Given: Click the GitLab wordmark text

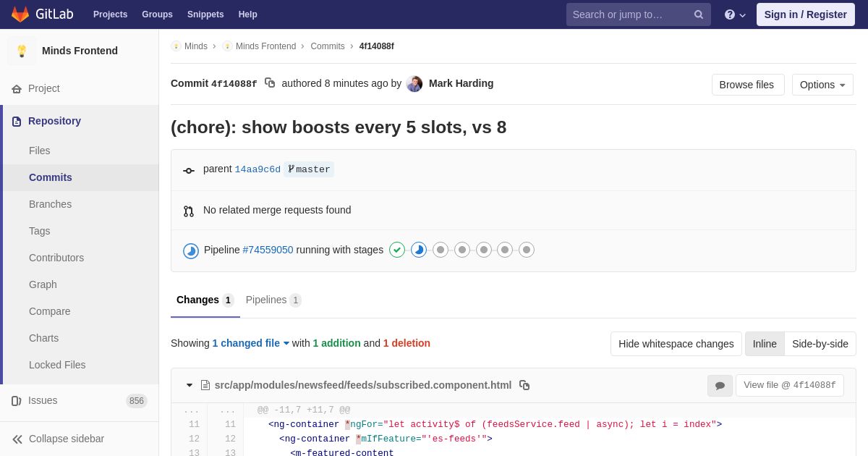Looking at the screenshot, I should 54,14.
